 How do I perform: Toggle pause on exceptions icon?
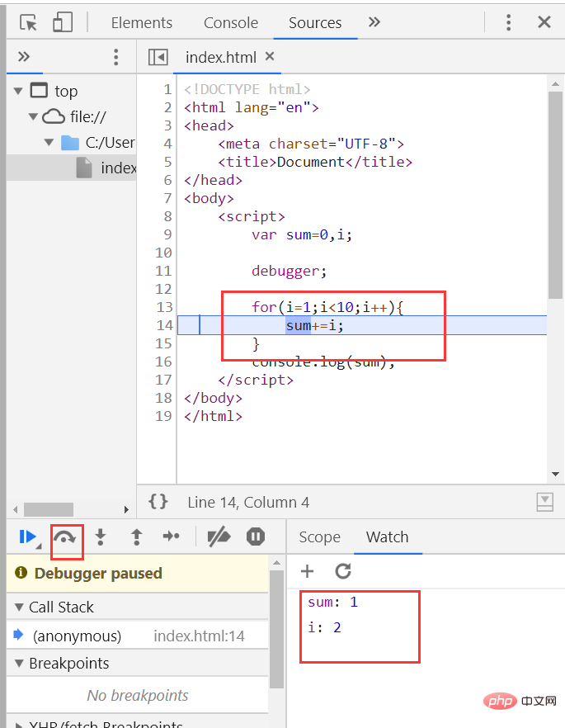256,537
